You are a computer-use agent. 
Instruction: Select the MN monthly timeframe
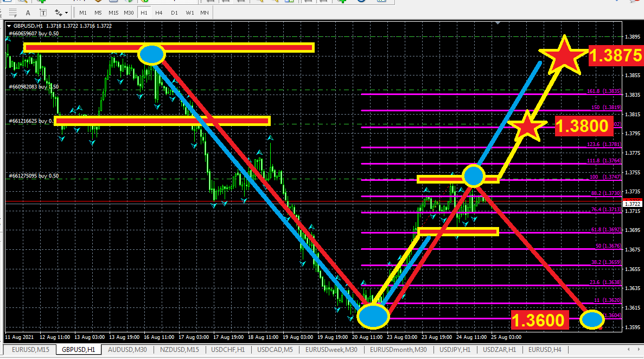click(204, 12)
